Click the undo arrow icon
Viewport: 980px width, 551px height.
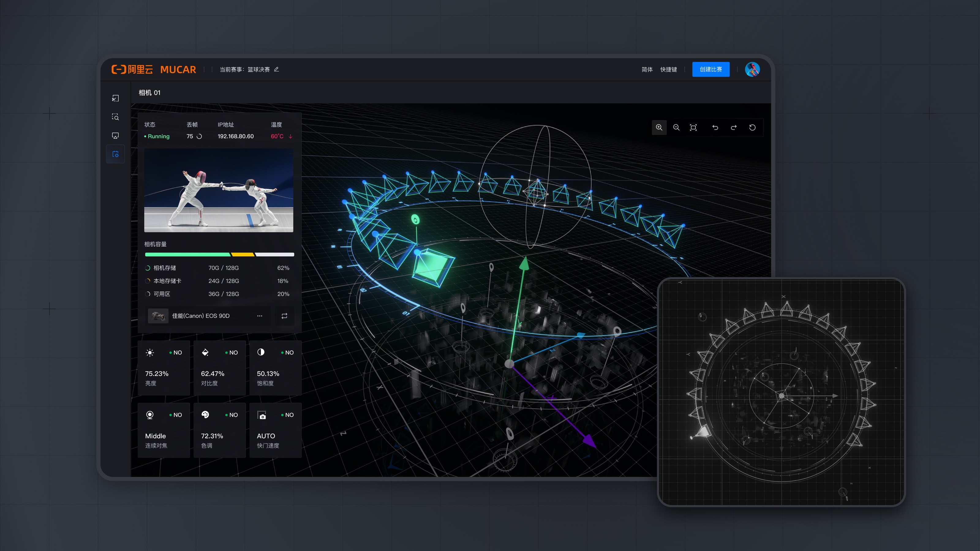[715, 127]
